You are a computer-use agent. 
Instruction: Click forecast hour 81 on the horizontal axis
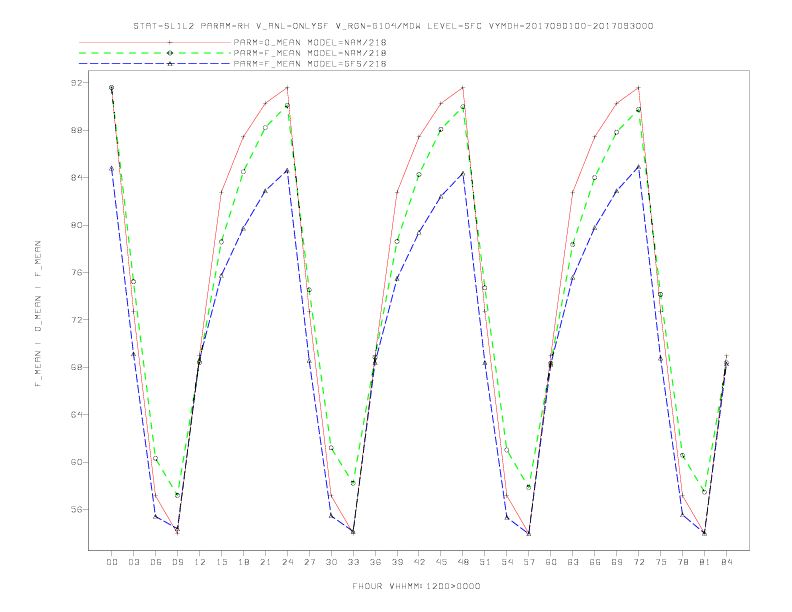click(x=705, y=562)
